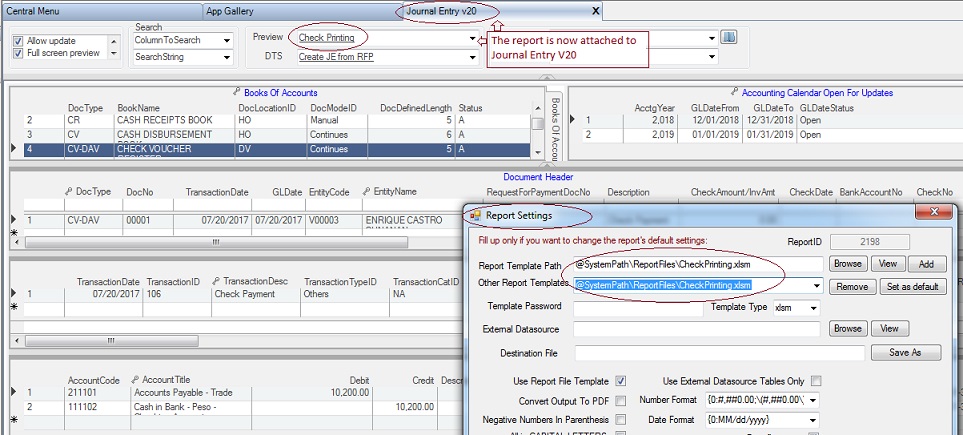Click the Set as default button
The height and width of the screenshot is (435, 963).
(912, 286)
